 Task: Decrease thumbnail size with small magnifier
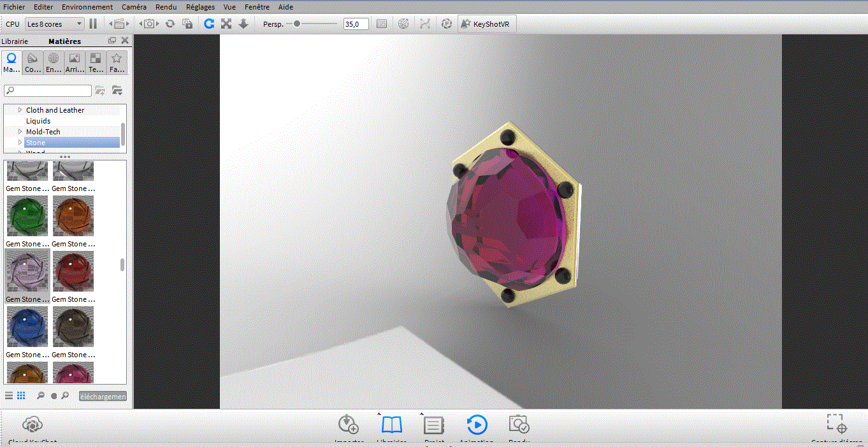[41, 396]
